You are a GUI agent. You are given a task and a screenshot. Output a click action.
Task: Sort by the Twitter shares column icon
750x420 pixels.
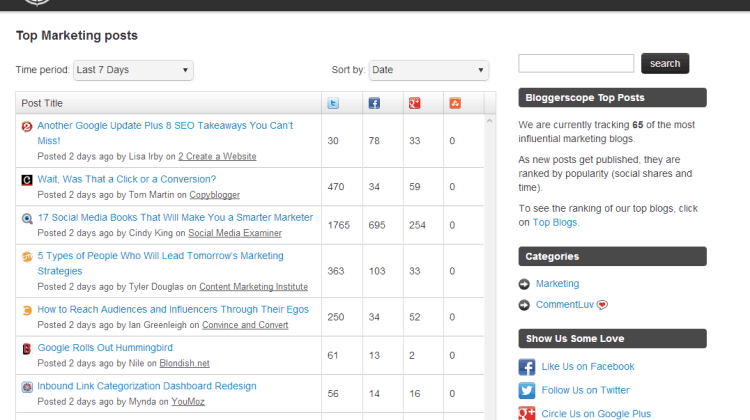[x=333, y=103]
